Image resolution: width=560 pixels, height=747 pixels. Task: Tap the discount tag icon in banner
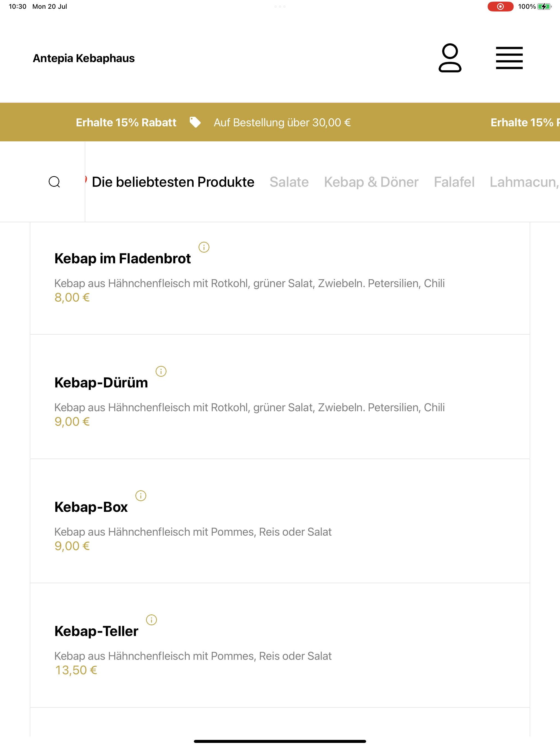tap(195, 122)
